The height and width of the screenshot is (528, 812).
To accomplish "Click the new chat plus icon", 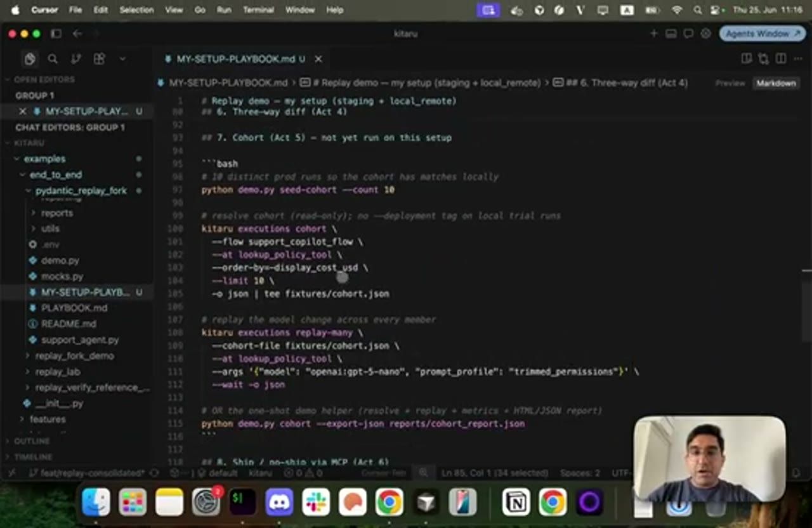I will pos(654,34).
